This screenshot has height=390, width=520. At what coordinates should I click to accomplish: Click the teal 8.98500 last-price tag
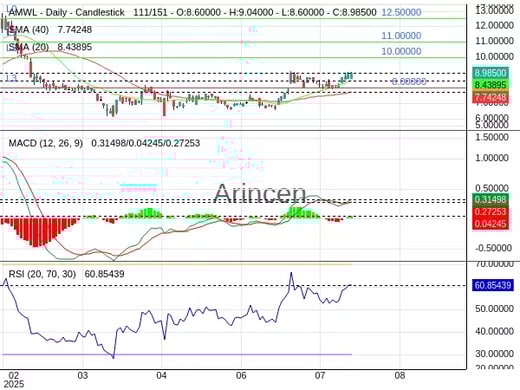click(491, 73)
